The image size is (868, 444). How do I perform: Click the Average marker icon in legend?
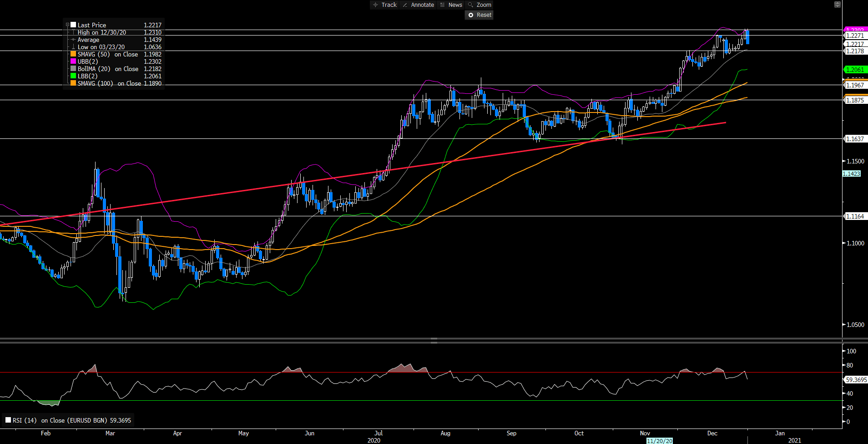coord(73,40)
